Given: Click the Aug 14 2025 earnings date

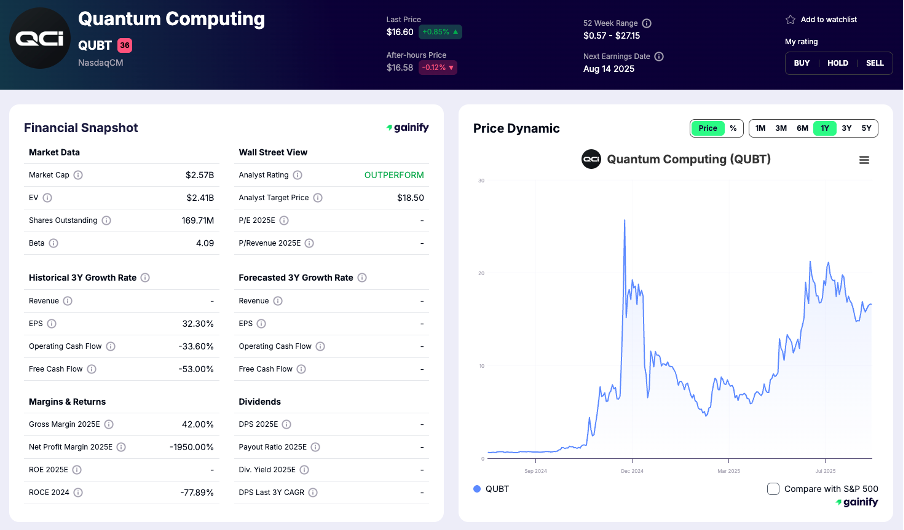Looking at the screenshot, I should click(x=609, y=69).
